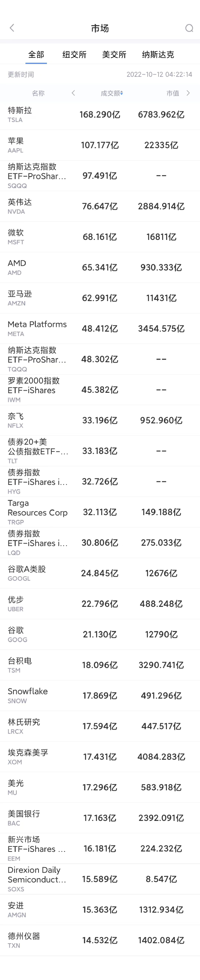200x980 pixels.
Task: View the Meta Platforms row
Action: click(x=100, y=328)
